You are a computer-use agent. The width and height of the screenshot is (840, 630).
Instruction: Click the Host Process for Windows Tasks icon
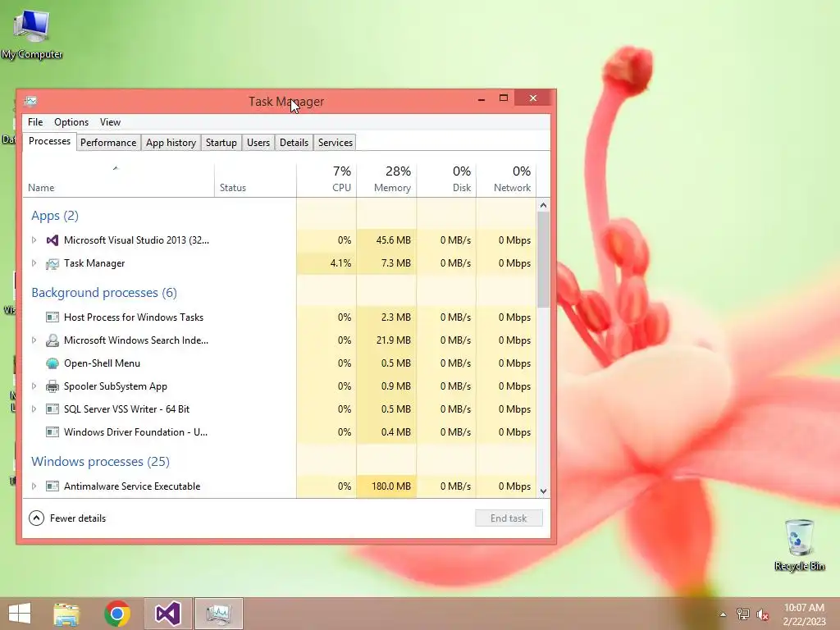52,317
